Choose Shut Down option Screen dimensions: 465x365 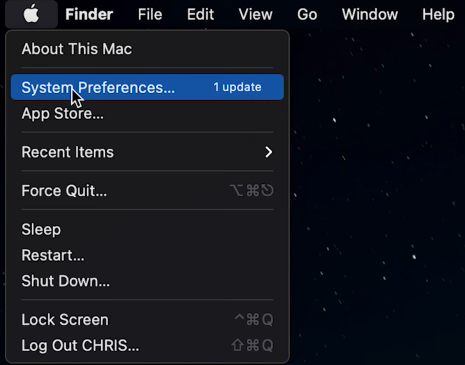(147, 281)
